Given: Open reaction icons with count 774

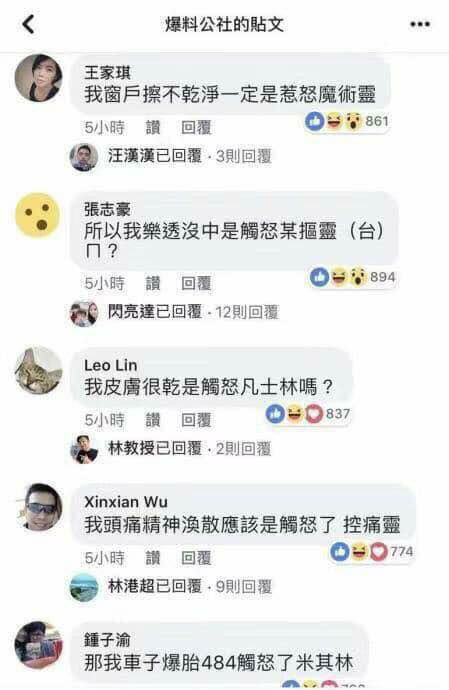Looking at the screenshot, I should pos(372,551).
